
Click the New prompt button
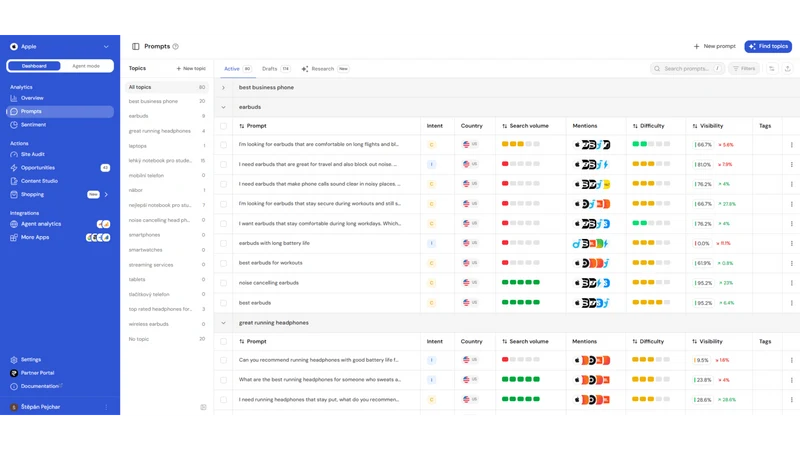[714, 46]
